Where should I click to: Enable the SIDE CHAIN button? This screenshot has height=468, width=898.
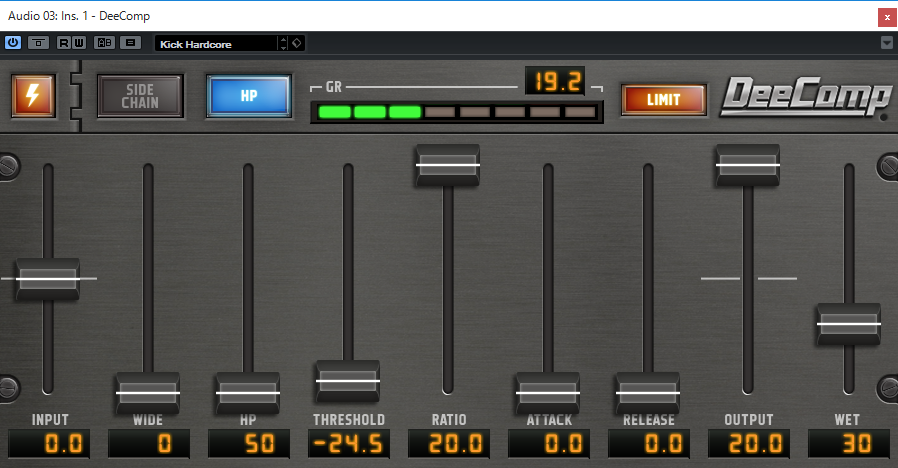point(140,96)
